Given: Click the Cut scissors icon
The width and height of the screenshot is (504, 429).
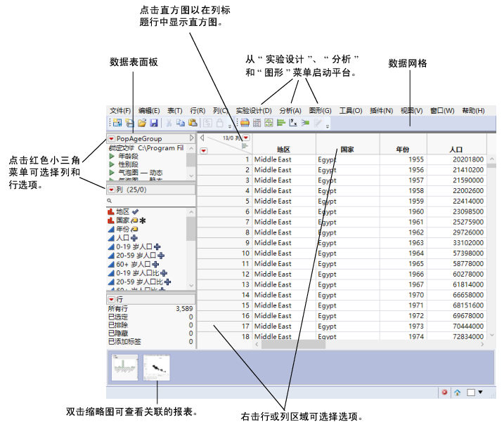Looking at the screenshot, I should pyautogui.click(x=169, y=123).
